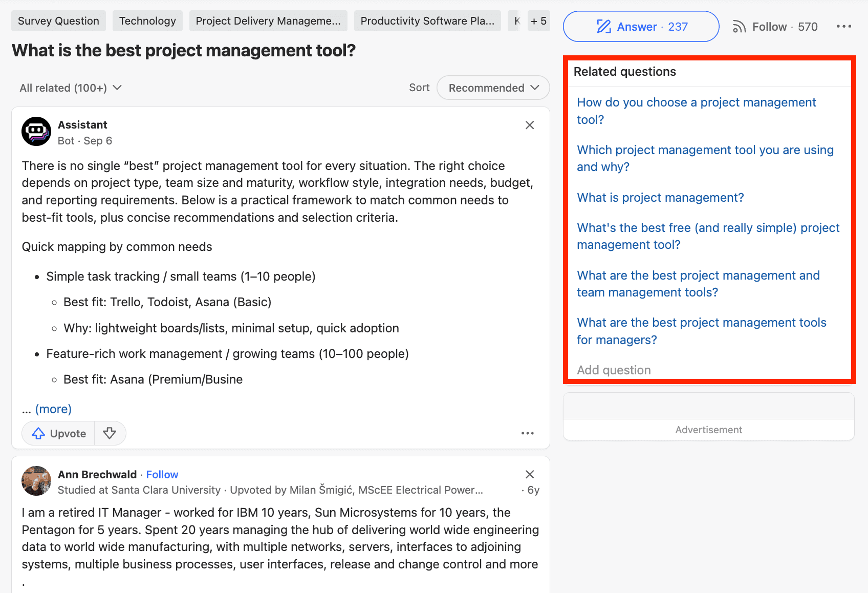Image resolution: width=868 pixels, height=593 pixels.
Task: Dismiss the Assistant bot answer
Action: [530, 125]
